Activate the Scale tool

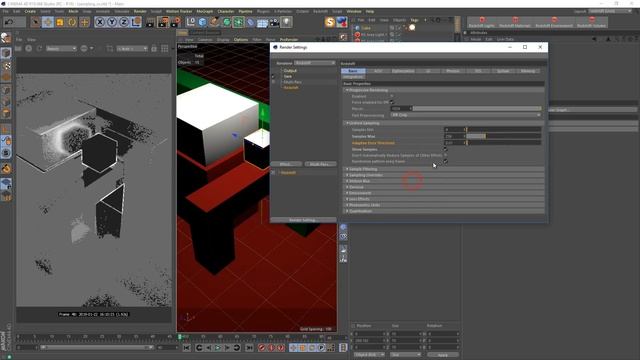tap(60, 22)
